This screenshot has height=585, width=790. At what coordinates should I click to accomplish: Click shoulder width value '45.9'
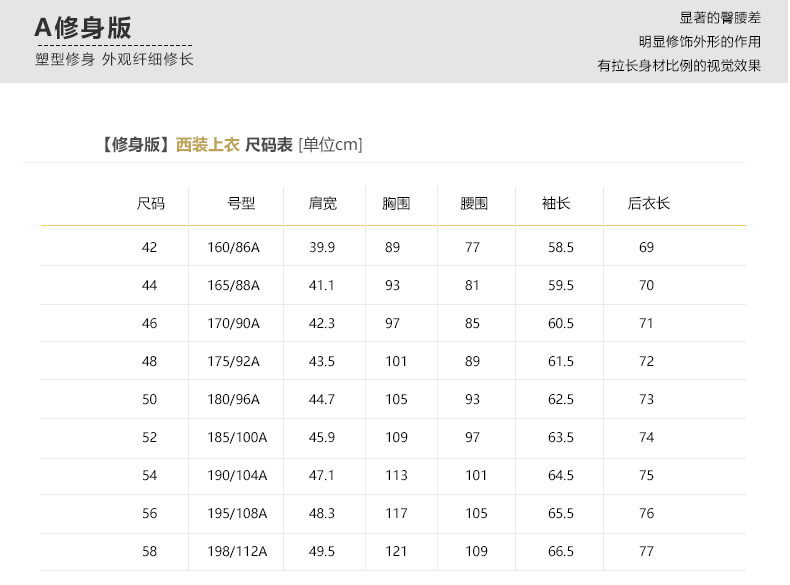322,437
